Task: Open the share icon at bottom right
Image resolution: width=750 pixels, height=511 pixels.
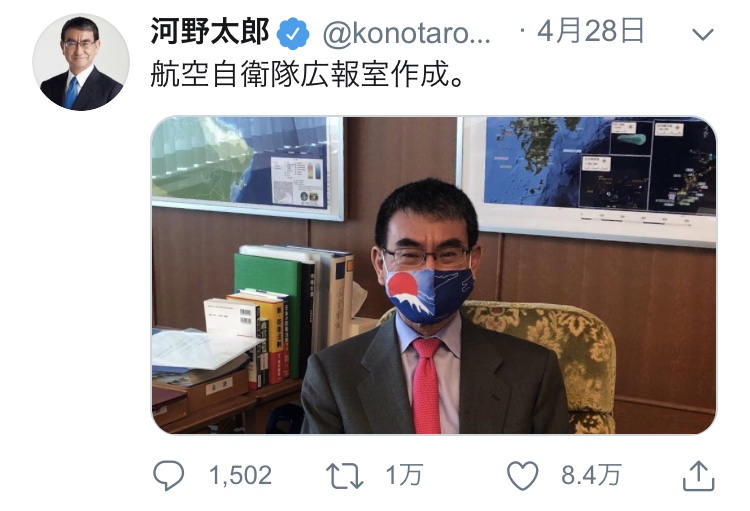Action: tap(698, 475)
